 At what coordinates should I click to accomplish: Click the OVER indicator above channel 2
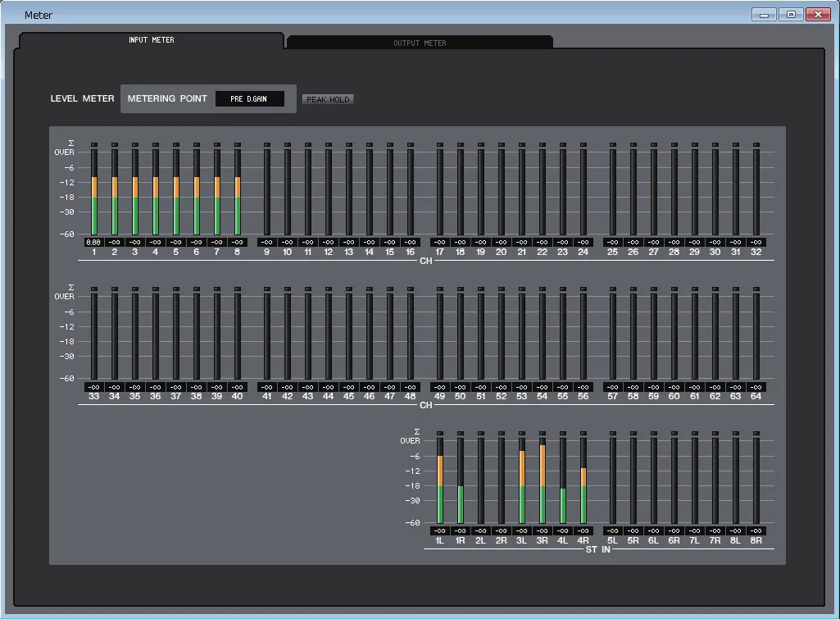pos(114,144)
